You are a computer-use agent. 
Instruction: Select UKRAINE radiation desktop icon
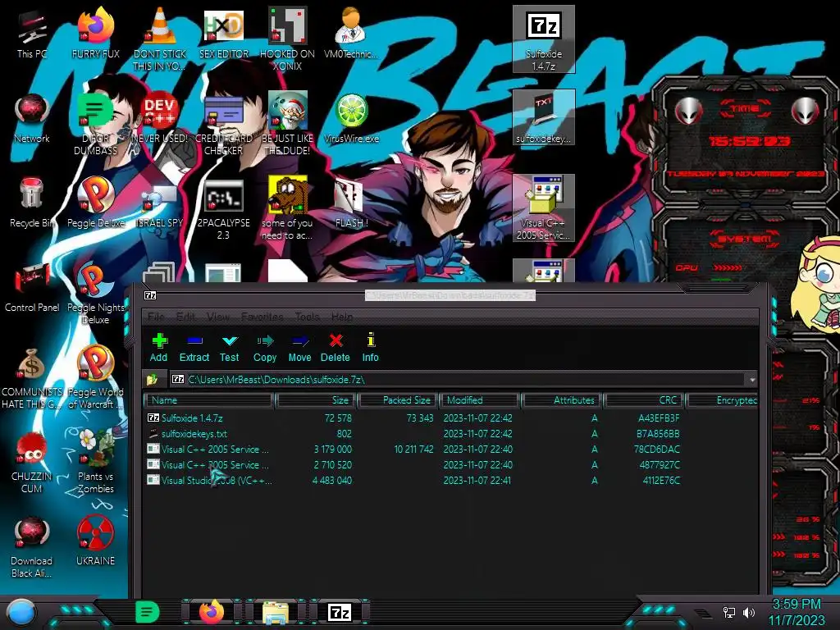click(96, 541)
